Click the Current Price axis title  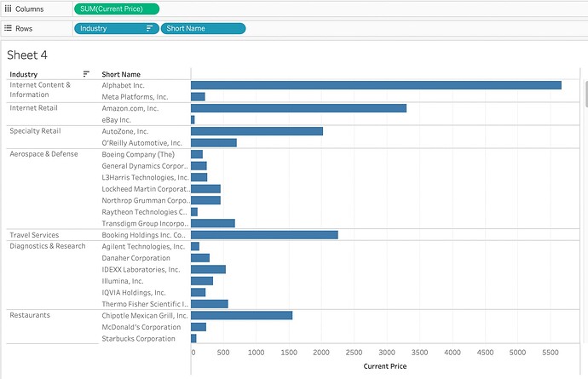[x=384, y=366]
